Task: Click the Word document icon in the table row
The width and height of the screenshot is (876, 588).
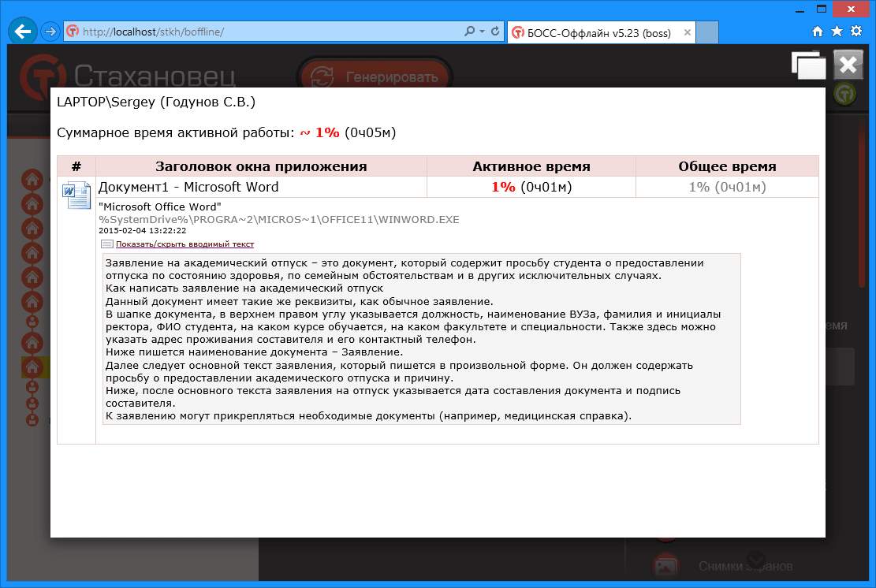Action: point(76,195)
